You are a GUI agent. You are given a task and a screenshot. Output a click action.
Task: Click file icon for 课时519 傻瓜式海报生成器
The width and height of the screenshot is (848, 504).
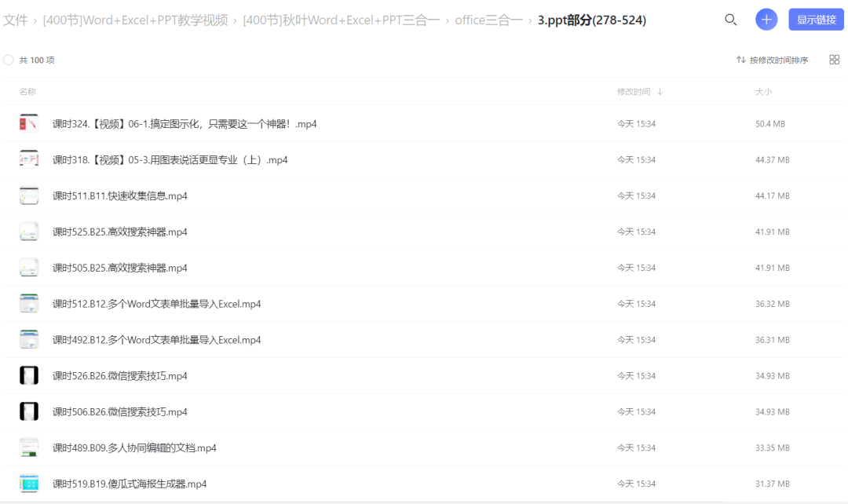click(x=29, y=484)
